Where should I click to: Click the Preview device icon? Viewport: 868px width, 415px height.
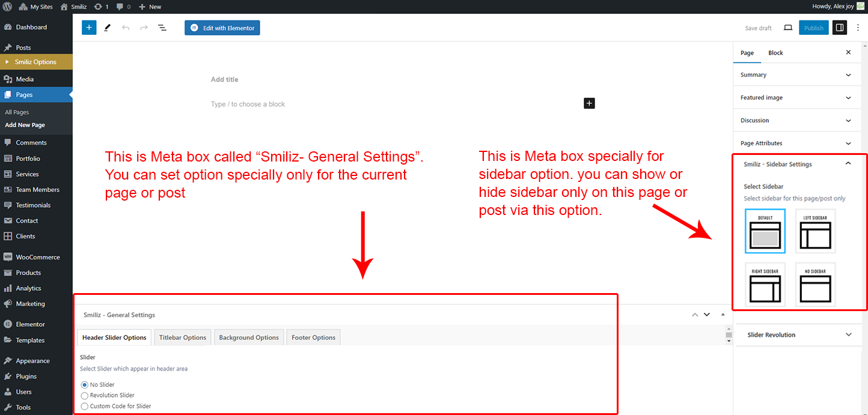788,28
